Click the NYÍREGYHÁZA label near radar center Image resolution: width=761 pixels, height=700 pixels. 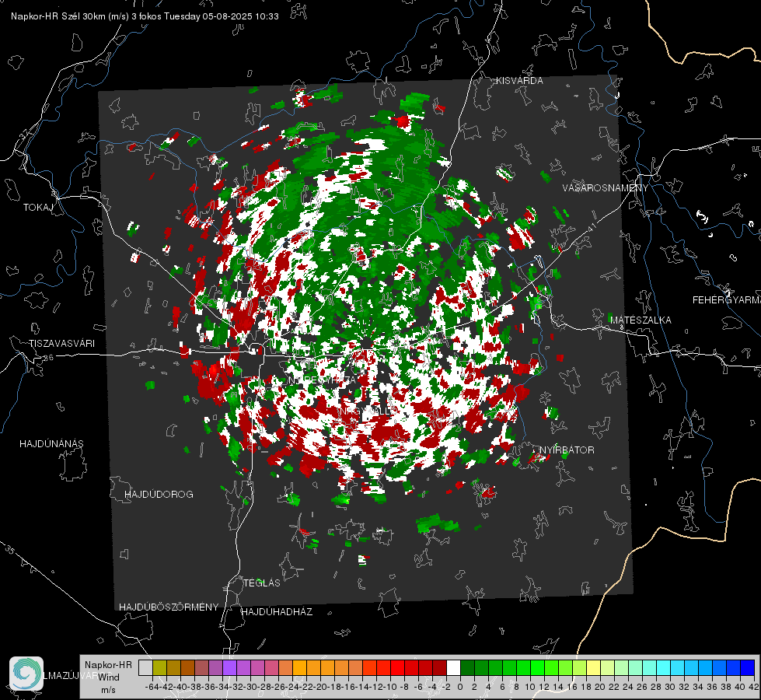point(323,380)
